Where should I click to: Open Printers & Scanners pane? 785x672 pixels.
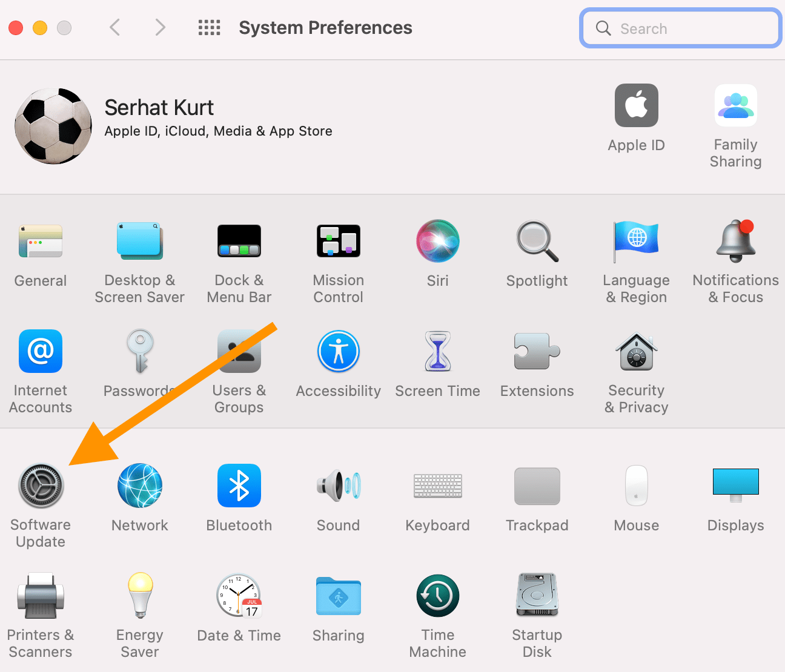41,596
